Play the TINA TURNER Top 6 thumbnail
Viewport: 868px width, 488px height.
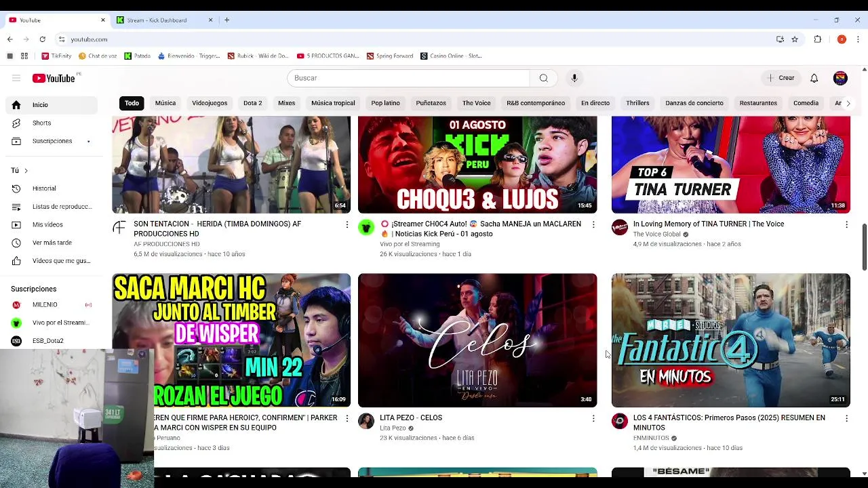click(x=730, y=165)
